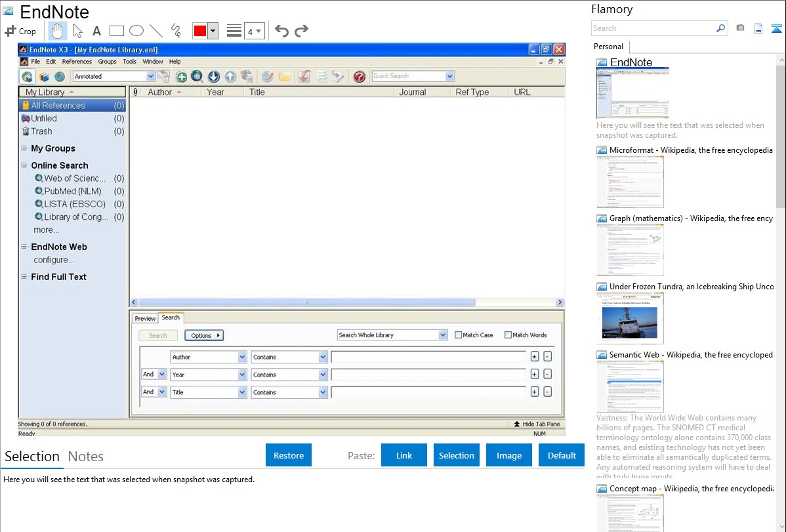Enable the Match Words checkbox
The width and height of the screenshot is (786, 532).
(x=508, y=335)
